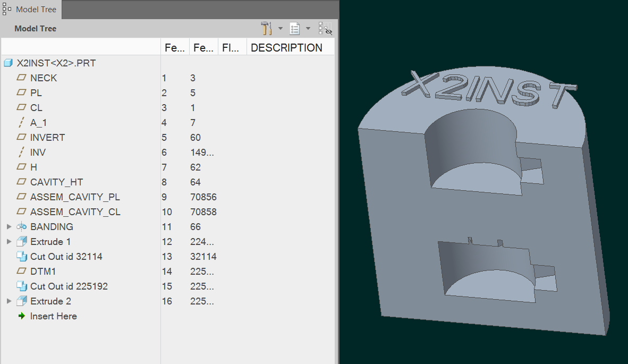
Task: Open Model Tree filters using the hammer icon
Action: coord(266,28)
